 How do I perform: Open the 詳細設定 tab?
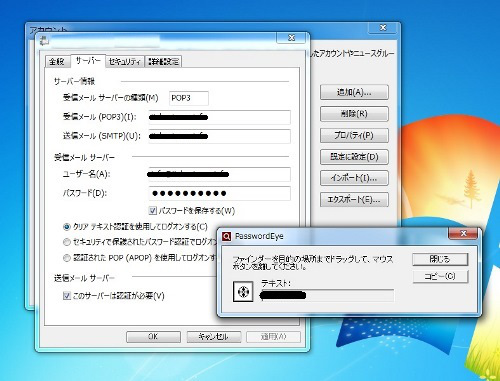[x=164, y=61]
